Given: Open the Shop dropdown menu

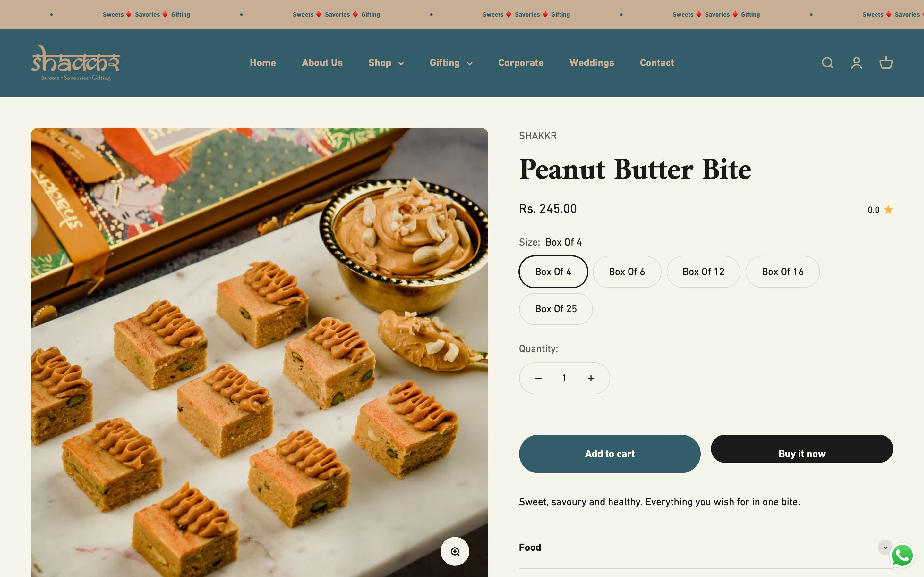Looking at the screenshot, I should pos(386,63).
